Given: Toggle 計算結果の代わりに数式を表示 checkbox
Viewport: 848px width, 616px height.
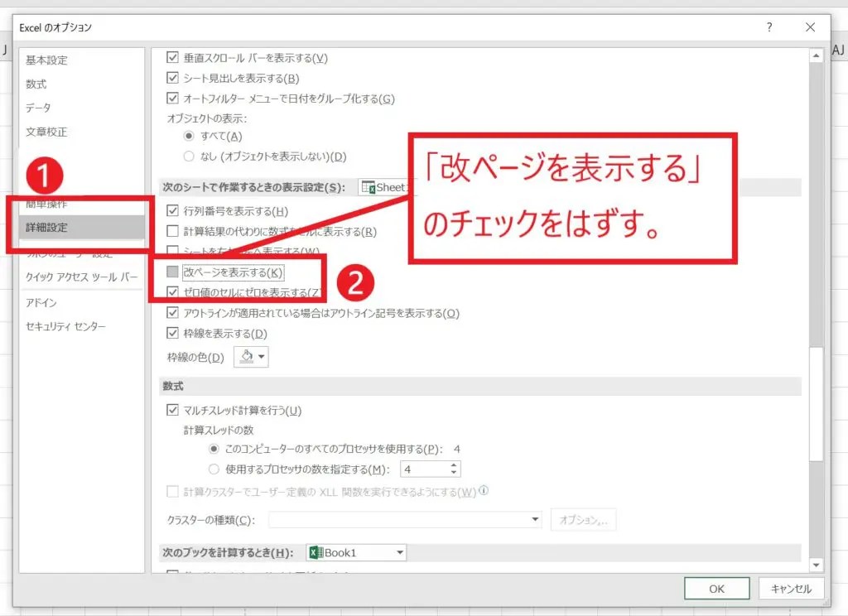Looking at the screenshot, I should 172,231.
